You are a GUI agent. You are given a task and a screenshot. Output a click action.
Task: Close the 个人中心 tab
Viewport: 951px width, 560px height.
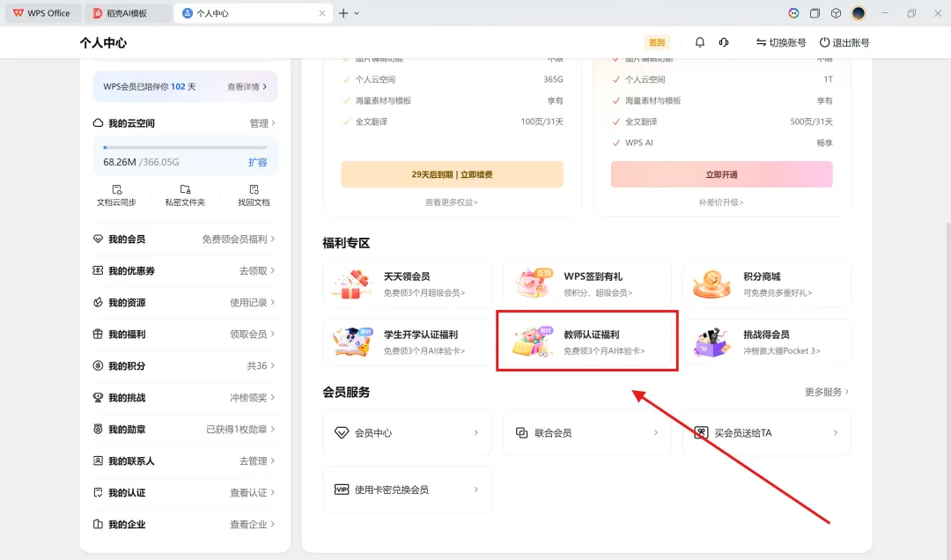point(322,12)
